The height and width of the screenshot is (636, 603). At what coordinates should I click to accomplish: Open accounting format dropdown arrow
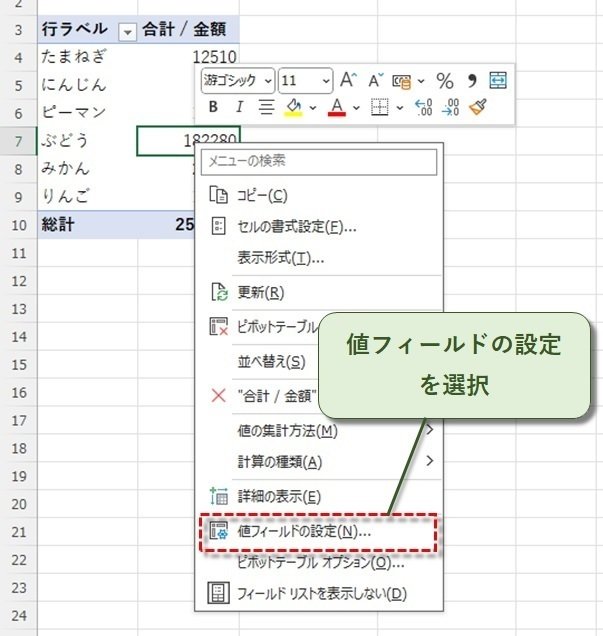[421, 81]
